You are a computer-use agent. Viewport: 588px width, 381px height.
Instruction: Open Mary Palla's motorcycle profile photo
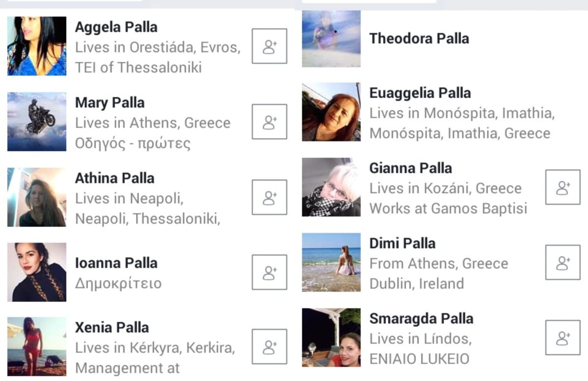(x=37, y=122)
